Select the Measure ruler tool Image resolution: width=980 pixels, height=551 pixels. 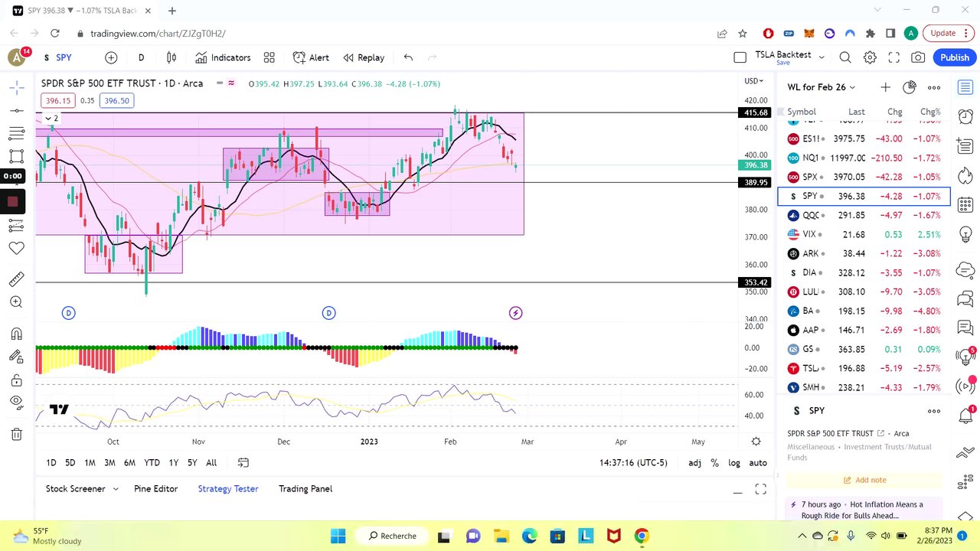tap(16, 279)
